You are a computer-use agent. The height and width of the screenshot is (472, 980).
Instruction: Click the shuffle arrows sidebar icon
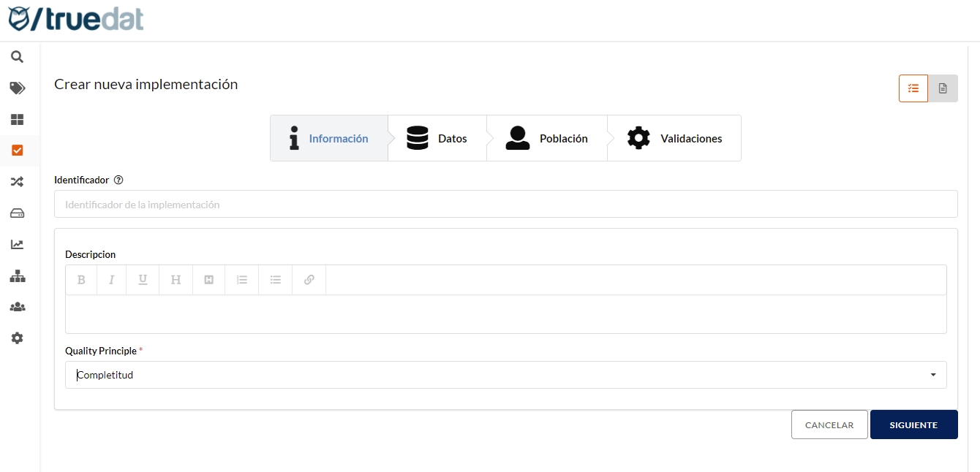pos(17,182)
